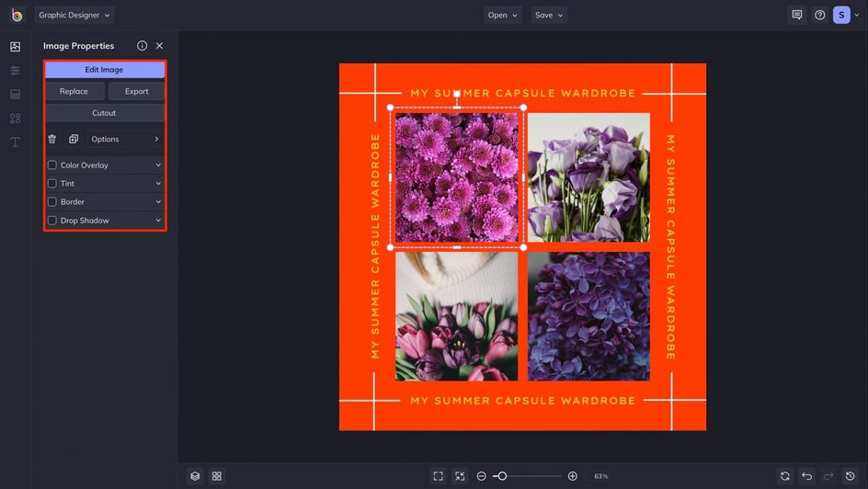Open the feedback messages icon
This screenshot has width=868, height=489.
[x=797, y=15]
